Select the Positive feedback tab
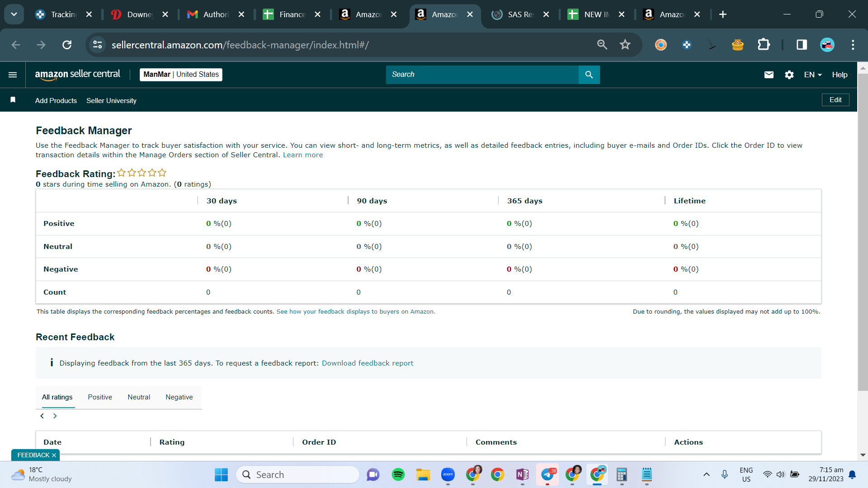868x488 pixels. coord(100,397)
